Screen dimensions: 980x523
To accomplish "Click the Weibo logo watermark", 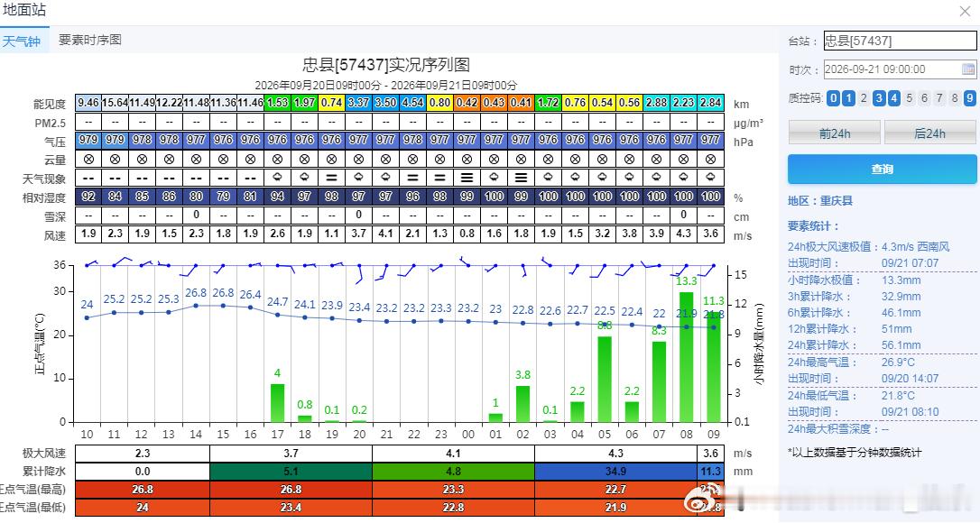I will [x=697, y=500].
